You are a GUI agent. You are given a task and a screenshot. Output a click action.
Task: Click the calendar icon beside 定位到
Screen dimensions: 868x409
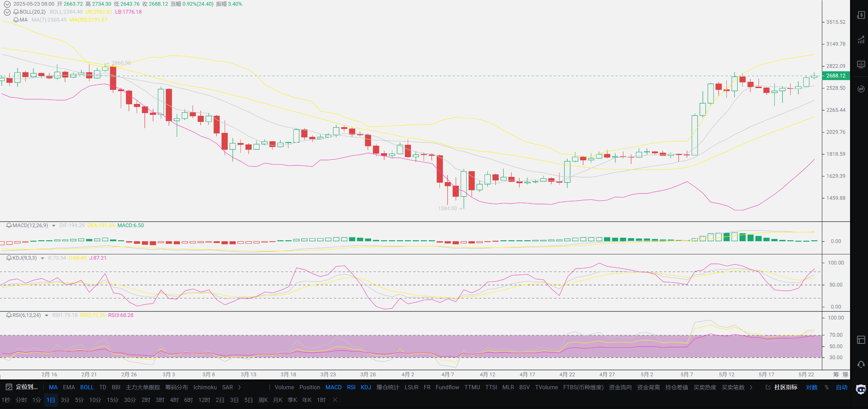[x=9, y=387]
